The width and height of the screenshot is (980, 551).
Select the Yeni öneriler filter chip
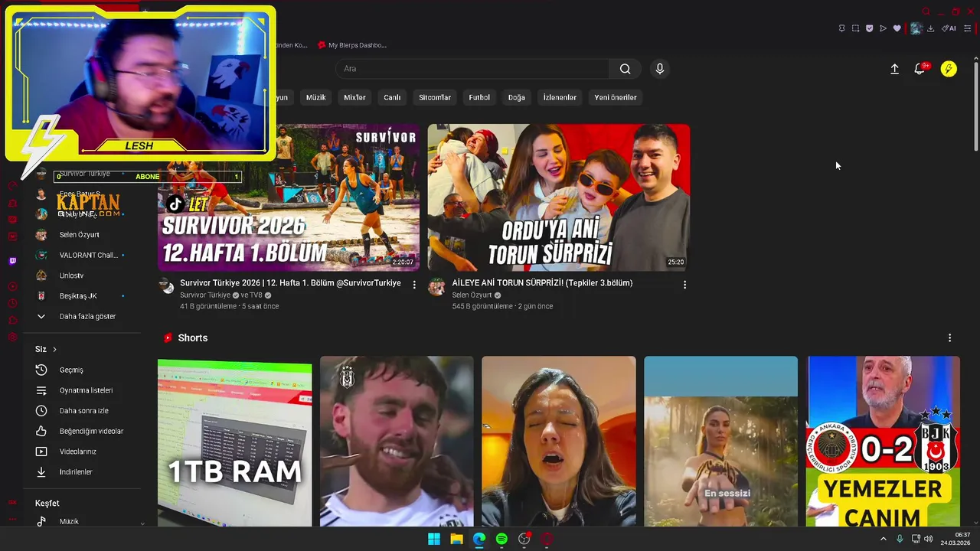point(616,97)
